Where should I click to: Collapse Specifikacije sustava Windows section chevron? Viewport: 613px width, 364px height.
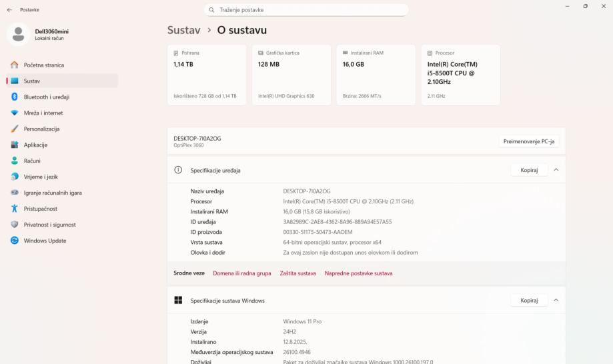point(556,301)
